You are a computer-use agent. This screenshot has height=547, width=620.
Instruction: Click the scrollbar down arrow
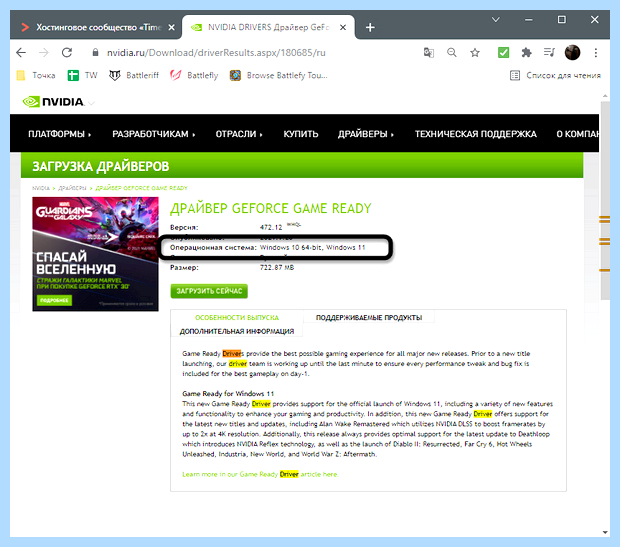(605, 532)
